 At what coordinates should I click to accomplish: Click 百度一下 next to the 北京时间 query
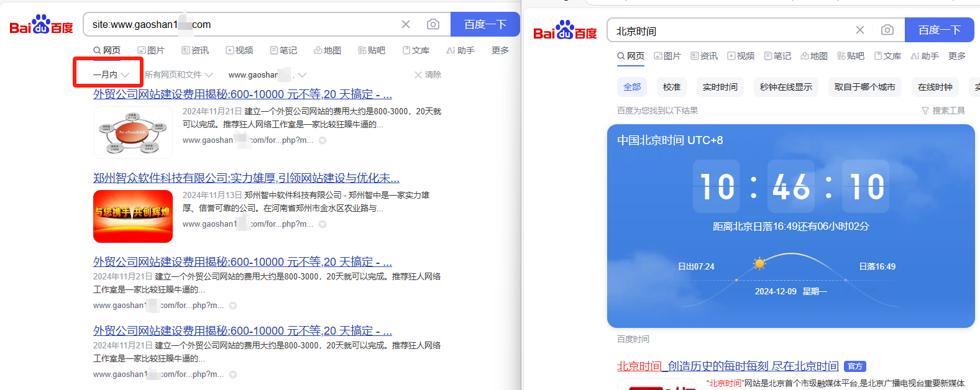[x=940, y=30]
